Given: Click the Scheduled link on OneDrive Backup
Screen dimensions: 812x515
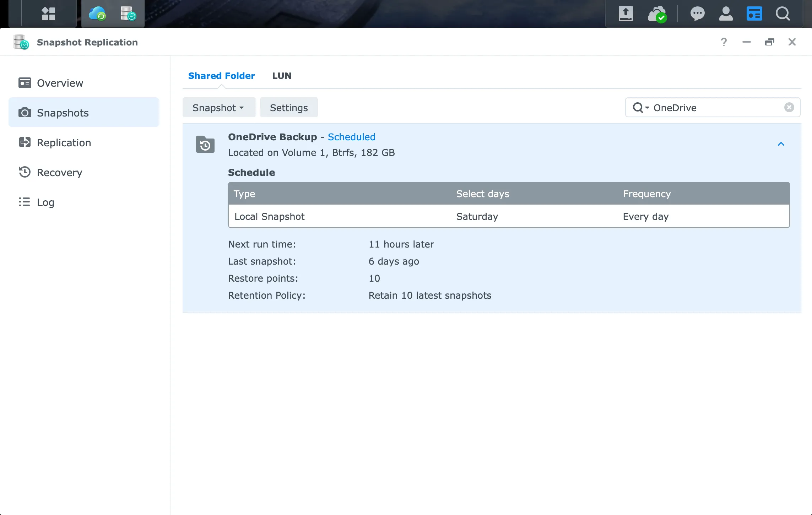Looking at the screenshot, I should [352, 137].
